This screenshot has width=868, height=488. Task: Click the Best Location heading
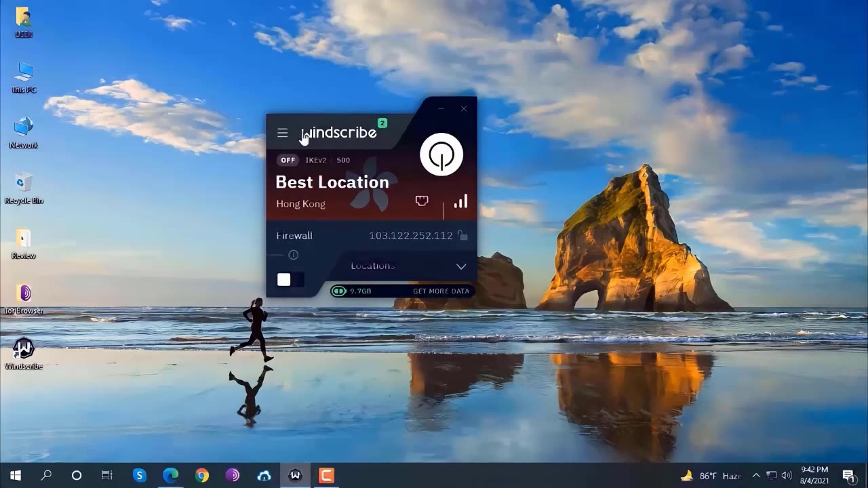(x=332, y=182)
